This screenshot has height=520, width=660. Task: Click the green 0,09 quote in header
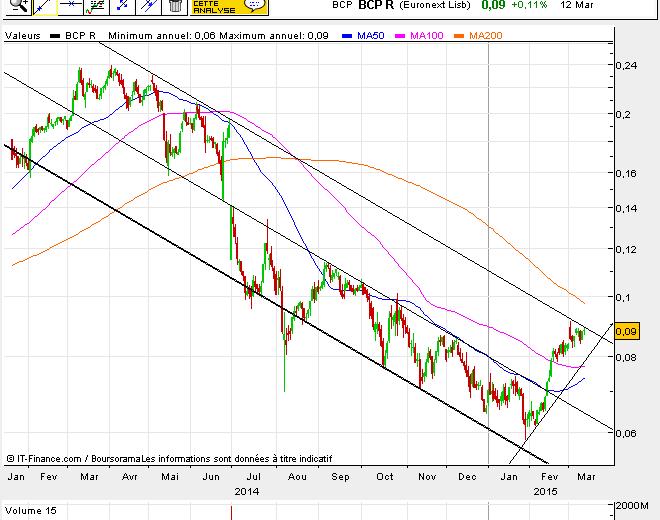click(493, 5)
